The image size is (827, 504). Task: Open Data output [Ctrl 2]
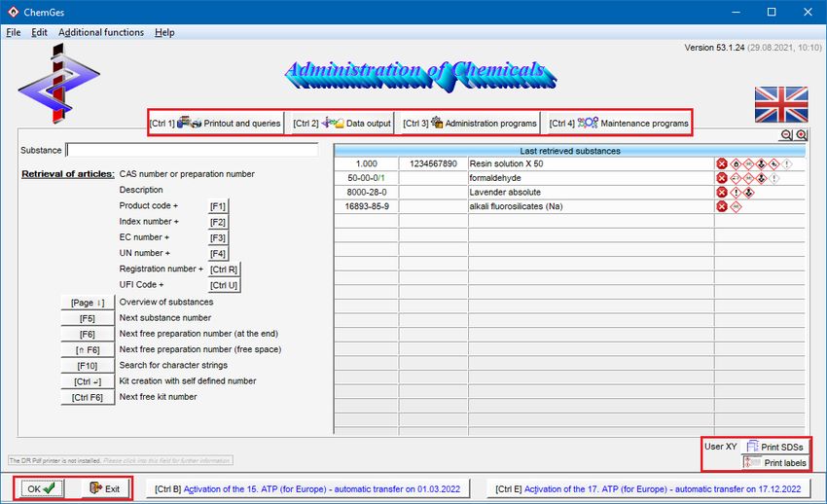342,123
